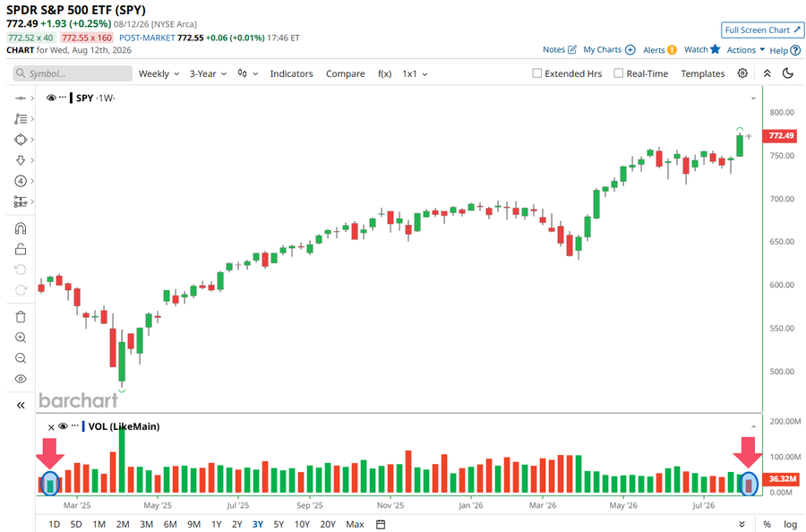806x532 pixels.
Task: Toggle the magnet snap mode
Action: (21, 228)
